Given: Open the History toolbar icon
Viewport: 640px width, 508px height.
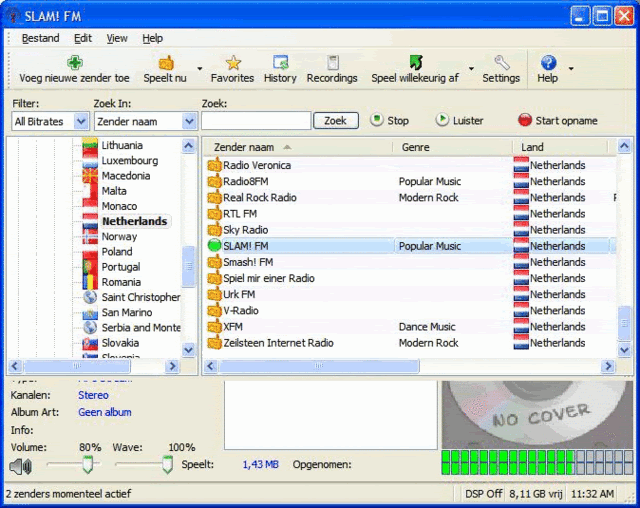Looking at the screenshot, I should pos(280,62).
